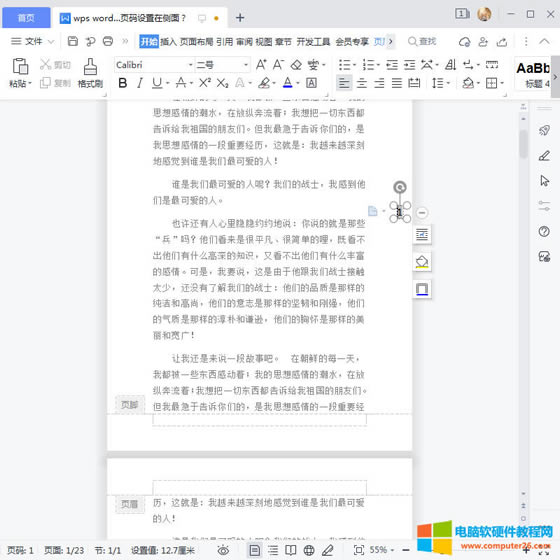Image resolution: width=560 pixels, height=560 pixels.
Task: Click the help question mark in sidebar
Action: click(x=544, y=231)
